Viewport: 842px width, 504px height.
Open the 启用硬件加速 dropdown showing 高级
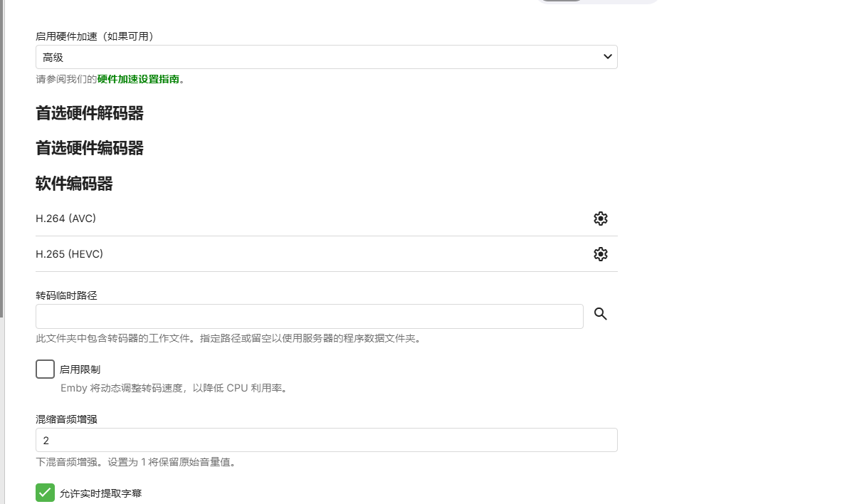point(326,57)
